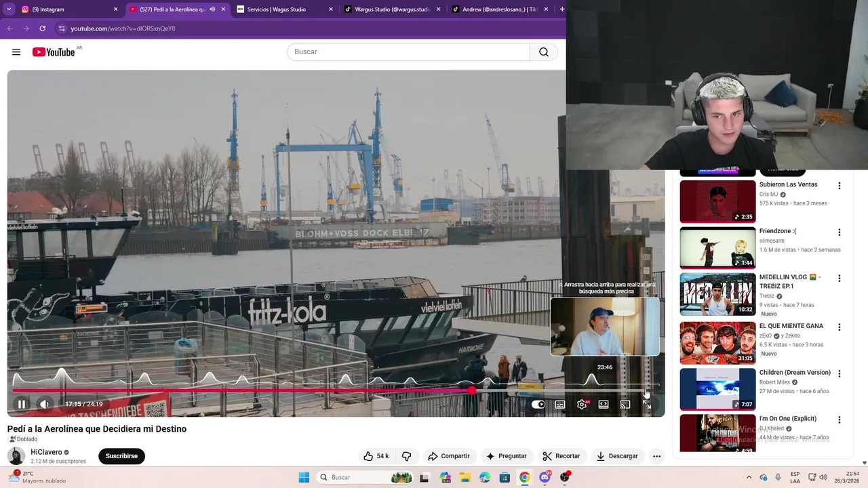
Task: Open Microsoft Edge from the taskbar
Action: point(485,477)
